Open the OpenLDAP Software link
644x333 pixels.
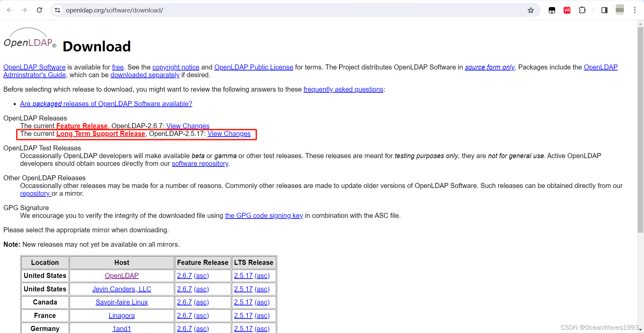[34, 67]
